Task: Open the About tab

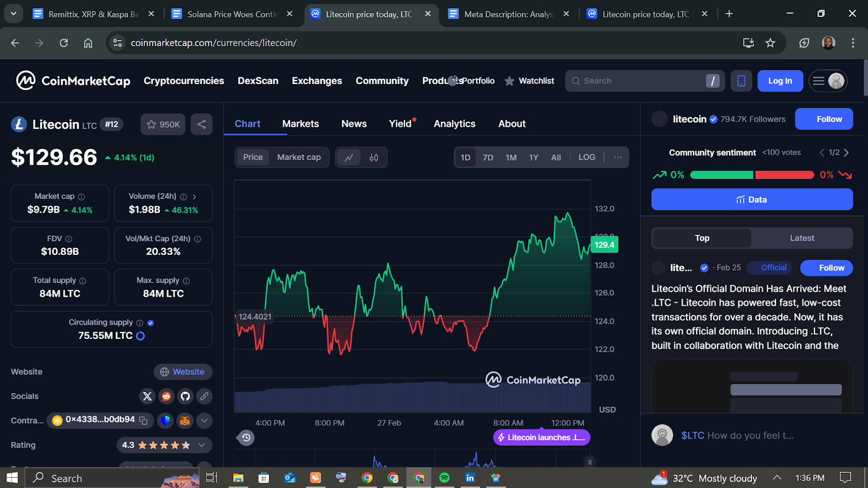Action: (512, 124)
